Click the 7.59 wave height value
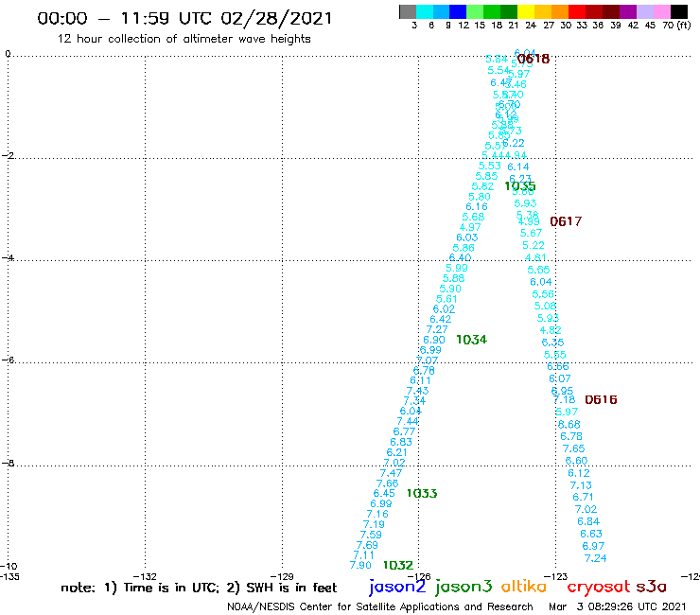The width and height of the screenshot is (700, 615). tap(371, 536)
